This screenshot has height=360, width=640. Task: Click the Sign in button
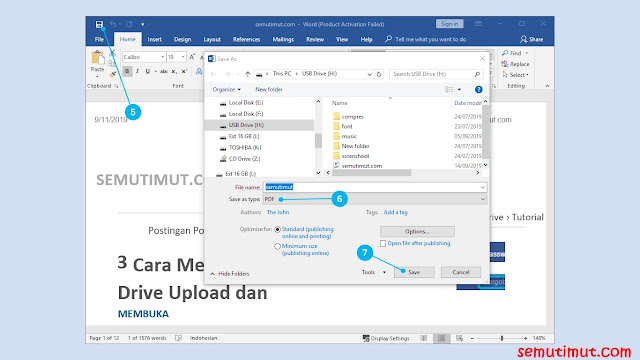tap(449, 24)
